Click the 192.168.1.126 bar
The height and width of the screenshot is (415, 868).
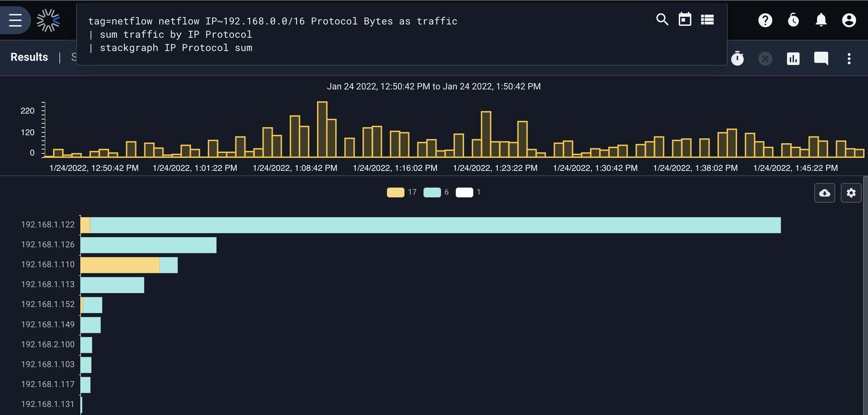[x=148, y=245]
